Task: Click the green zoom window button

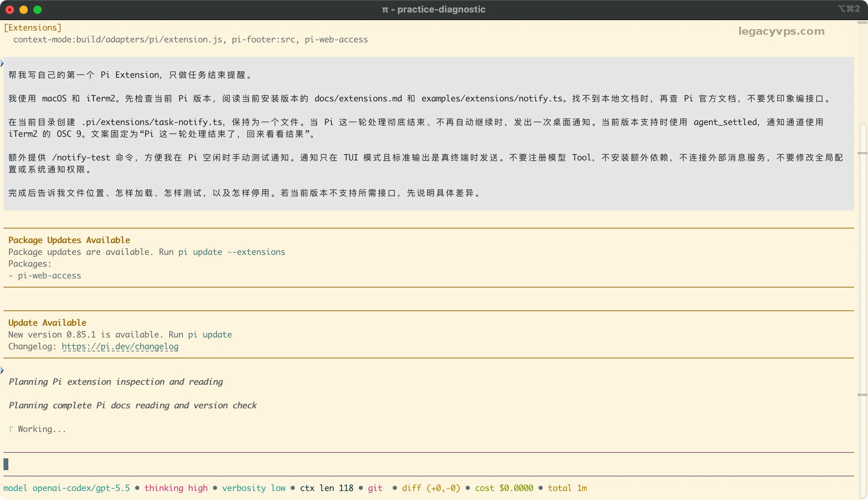Action: (37, 10)
